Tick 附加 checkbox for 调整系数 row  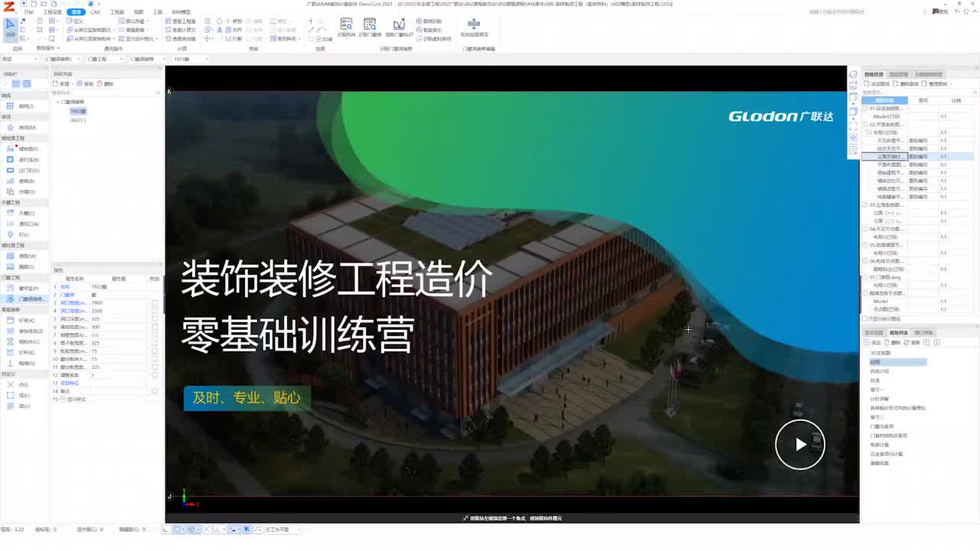tap(155, 375)
